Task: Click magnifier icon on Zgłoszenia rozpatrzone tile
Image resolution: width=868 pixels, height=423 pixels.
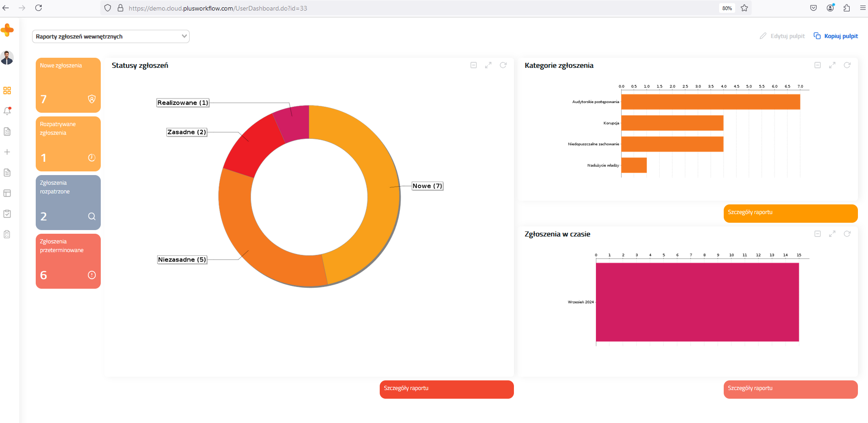Action: pyautogui.click(x=92, y=216)
